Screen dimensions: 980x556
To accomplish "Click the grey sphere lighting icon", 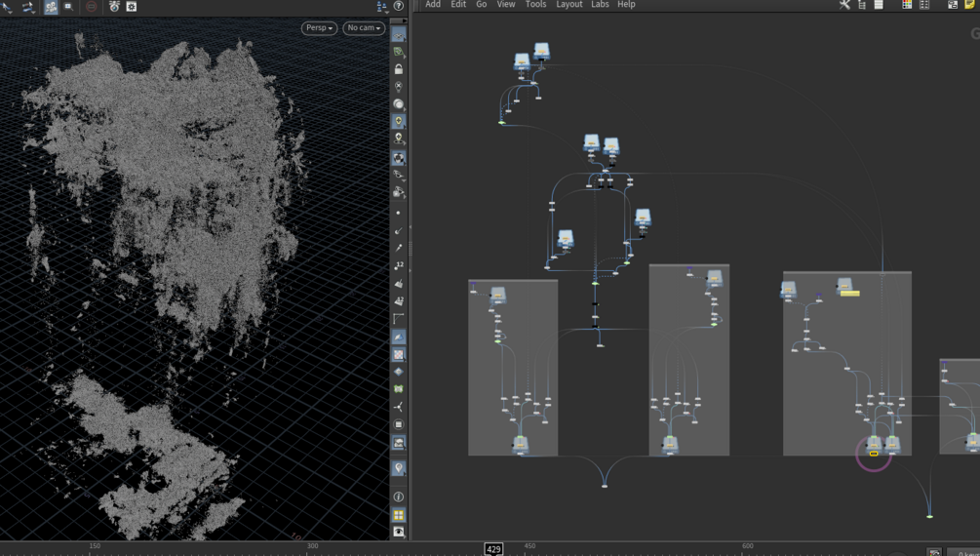I will click(398, 103).
